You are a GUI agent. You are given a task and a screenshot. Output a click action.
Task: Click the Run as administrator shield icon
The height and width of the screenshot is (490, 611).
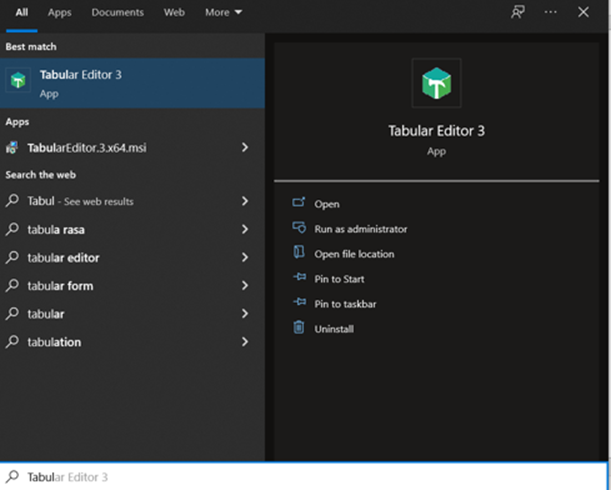(299, 227)
